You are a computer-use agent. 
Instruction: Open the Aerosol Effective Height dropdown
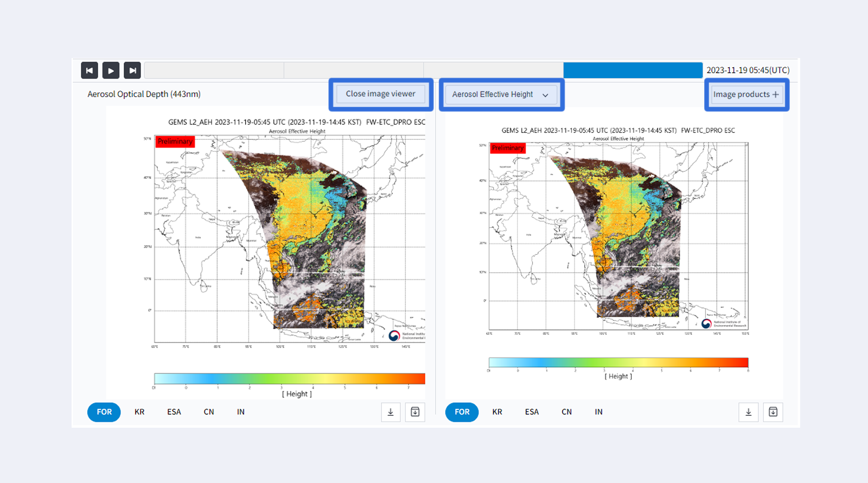point(501,94)
